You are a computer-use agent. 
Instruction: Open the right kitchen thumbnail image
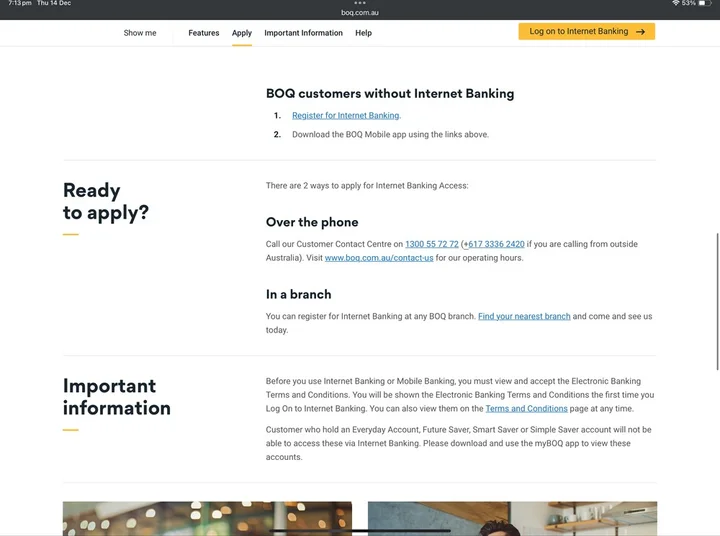click(512, 519)
